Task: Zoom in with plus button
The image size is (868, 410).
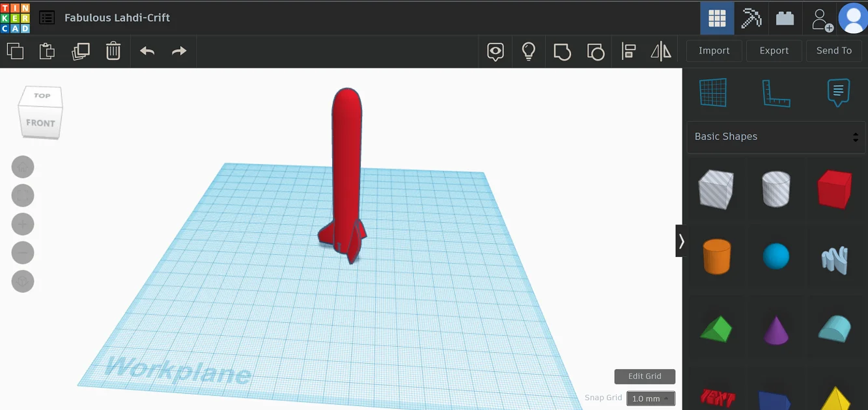Action: tap(23, 225)
